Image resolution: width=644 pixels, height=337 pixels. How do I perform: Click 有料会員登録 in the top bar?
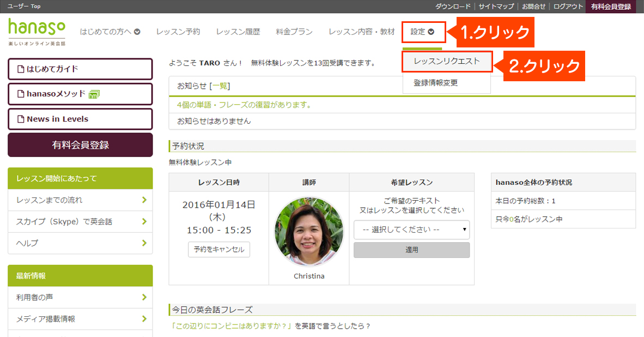(x=611, y=6)
